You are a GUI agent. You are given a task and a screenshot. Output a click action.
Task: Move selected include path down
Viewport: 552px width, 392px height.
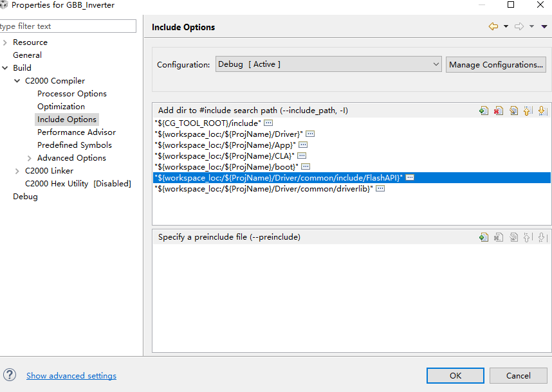click(x=542, y=111)
